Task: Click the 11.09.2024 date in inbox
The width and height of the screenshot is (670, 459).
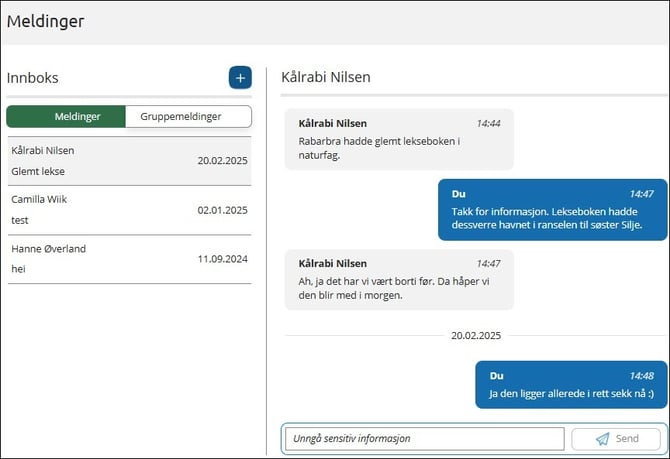Action: tap(222, 259)
